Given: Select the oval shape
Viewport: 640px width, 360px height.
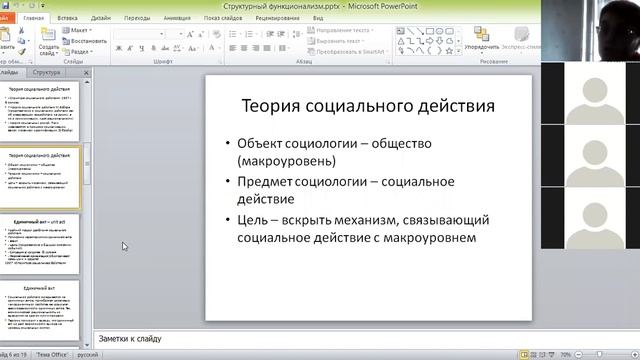Looking at the screenshot, I should point(440,31).
